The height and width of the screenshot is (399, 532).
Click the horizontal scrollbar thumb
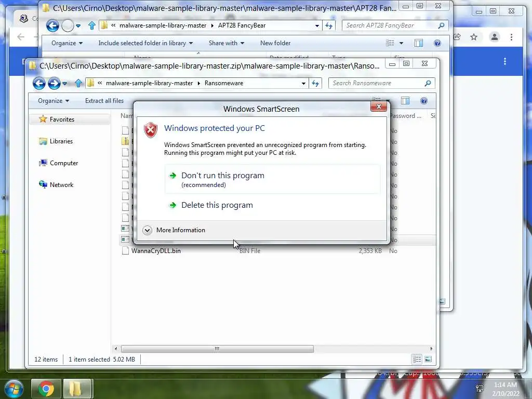pos(217,349)
